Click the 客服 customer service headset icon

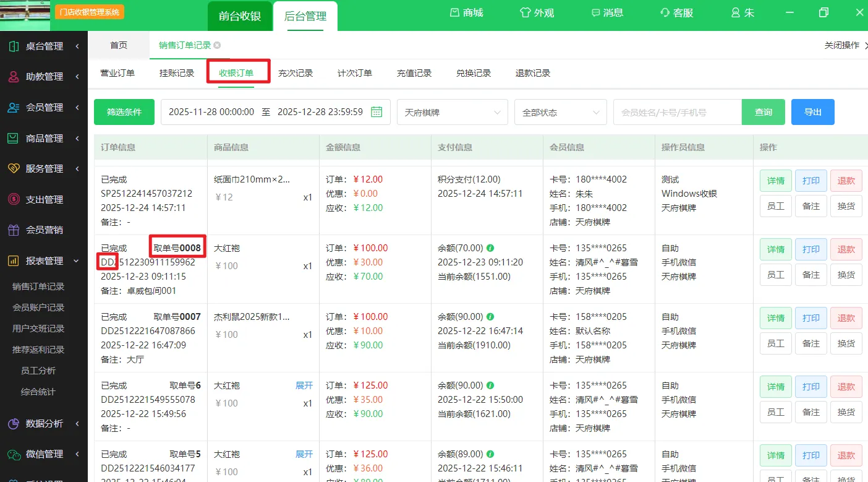coord(665,13)
